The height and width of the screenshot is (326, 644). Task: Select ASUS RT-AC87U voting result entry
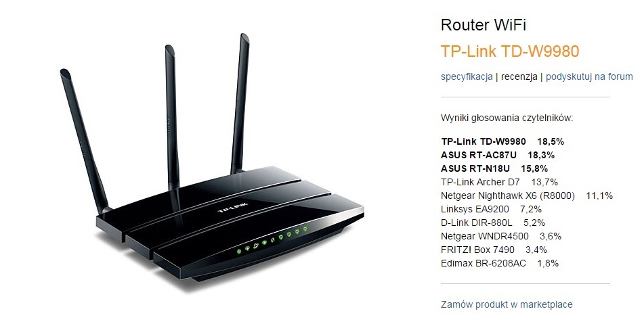coord(498,155)
